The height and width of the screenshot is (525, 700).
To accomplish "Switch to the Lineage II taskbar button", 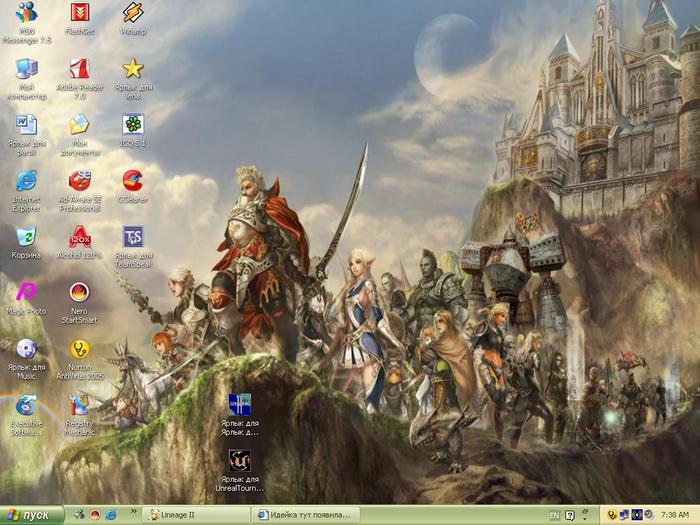I will 196,515.
